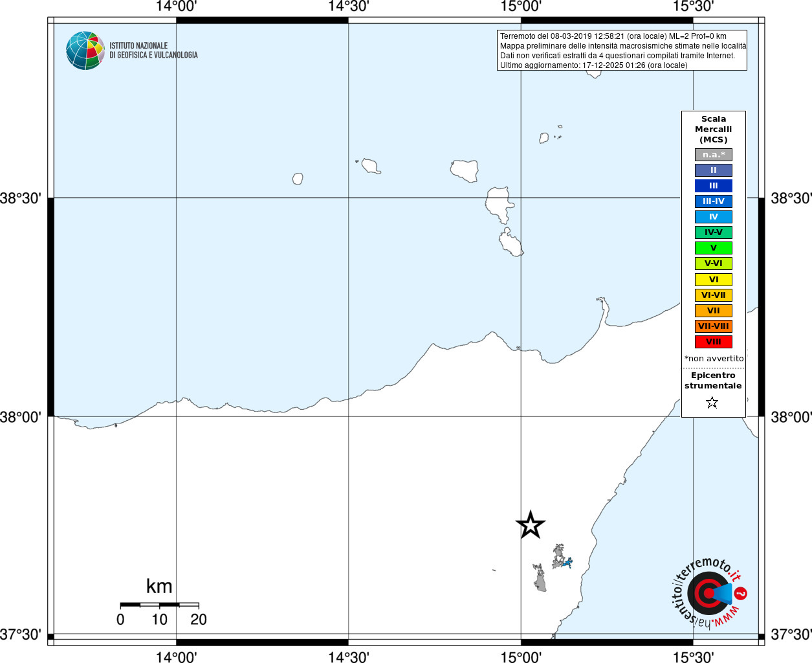Click the yellow VI legend swatch
This screenshot has width=812, height=663.
[x=714, y=280]
